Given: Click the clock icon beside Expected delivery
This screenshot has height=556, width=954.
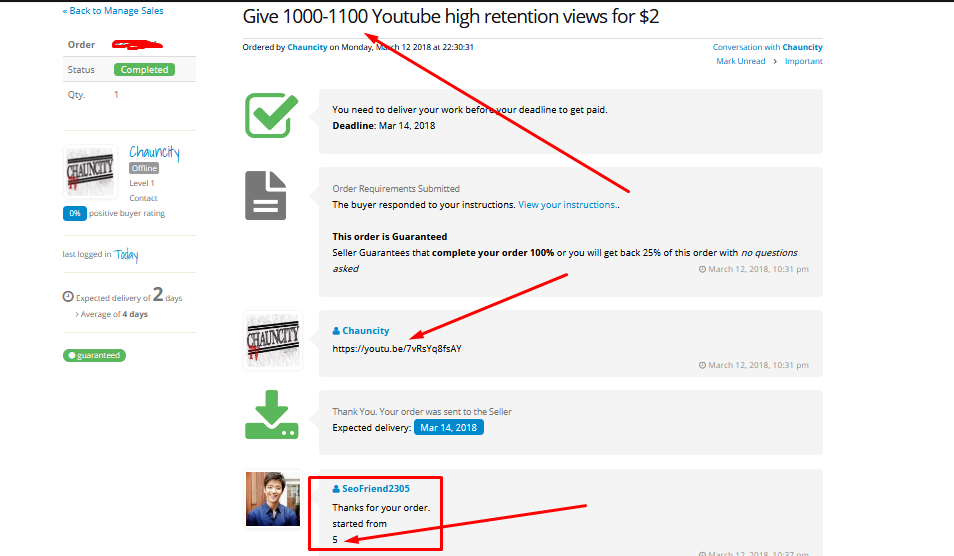Looking at the screenshot, I should [x=68, y=297].
